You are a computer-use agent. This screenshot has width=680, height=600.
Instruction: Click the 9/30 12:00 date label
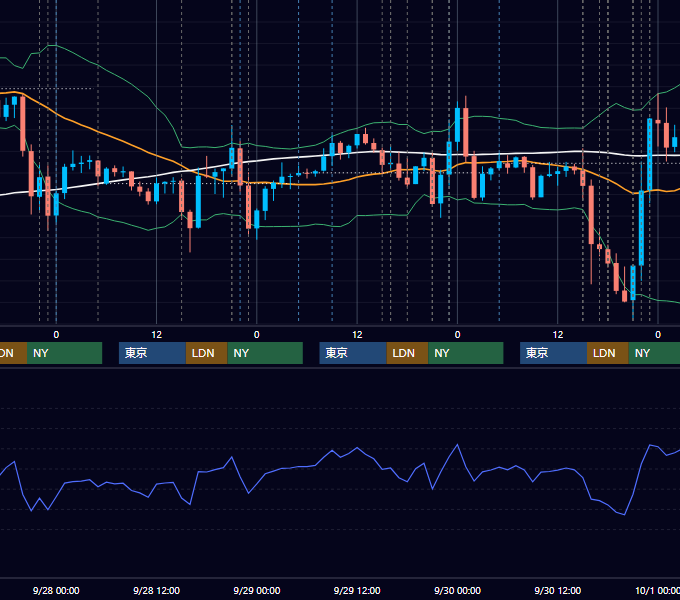pos(558,590)
